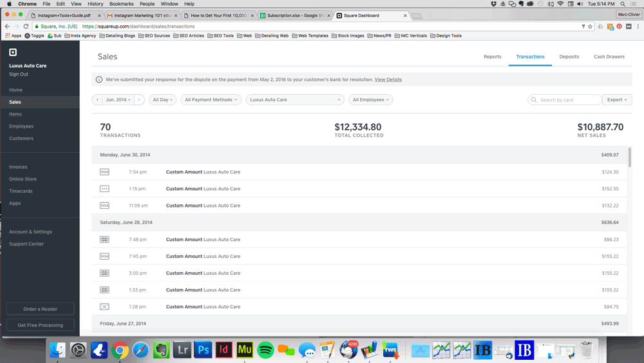The width and height of the screenshot is (644, 363).
Task: Open the Spotlight search in the menu bar
Action: 623,4
